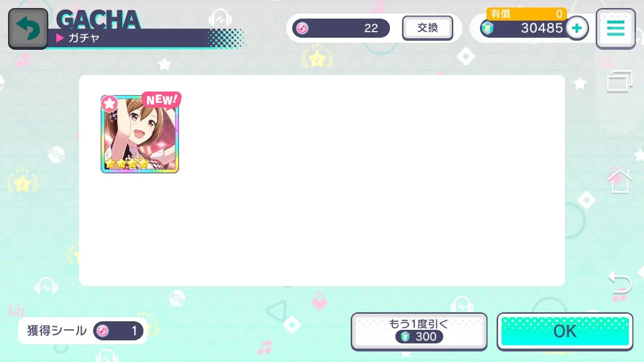Confirm with the OK button
The height and width of the screenshot is (362, 644).
click(565, 331)
